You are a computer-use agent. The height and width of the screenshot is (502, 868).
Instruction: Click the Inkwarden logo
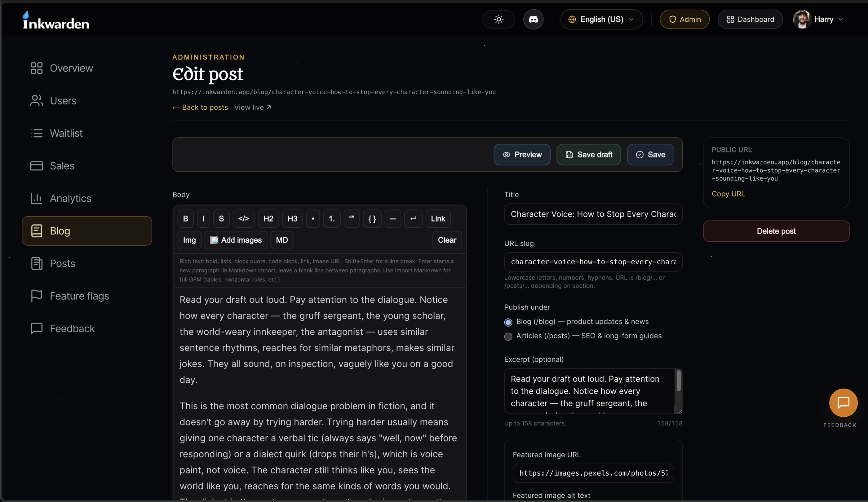(56, 20)
